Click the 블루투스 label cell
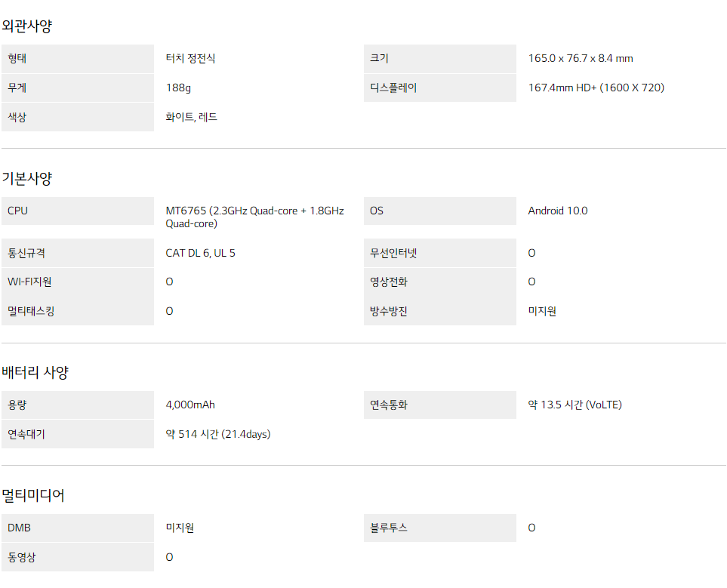Screen dimensions: 727x588 [439, 528]
